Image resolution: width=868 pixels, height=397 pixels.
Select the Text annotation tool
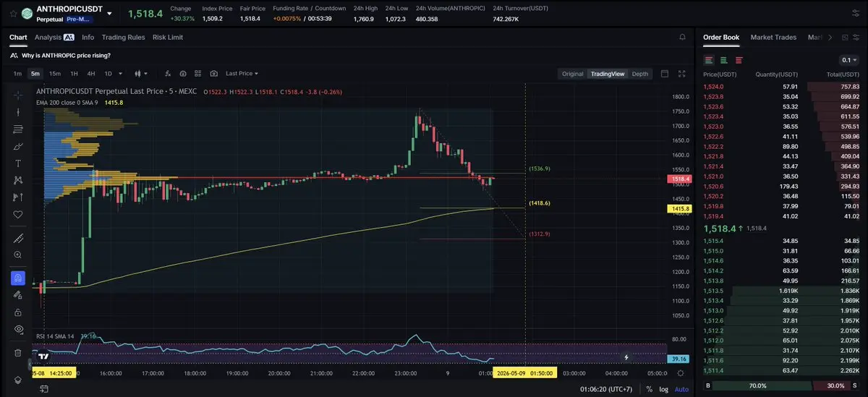(x=18, y=163)
